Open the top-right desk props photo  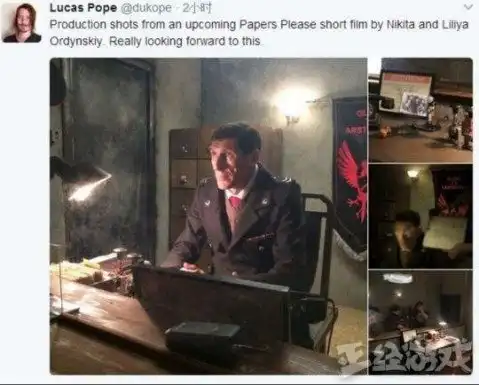coord(421,110)
